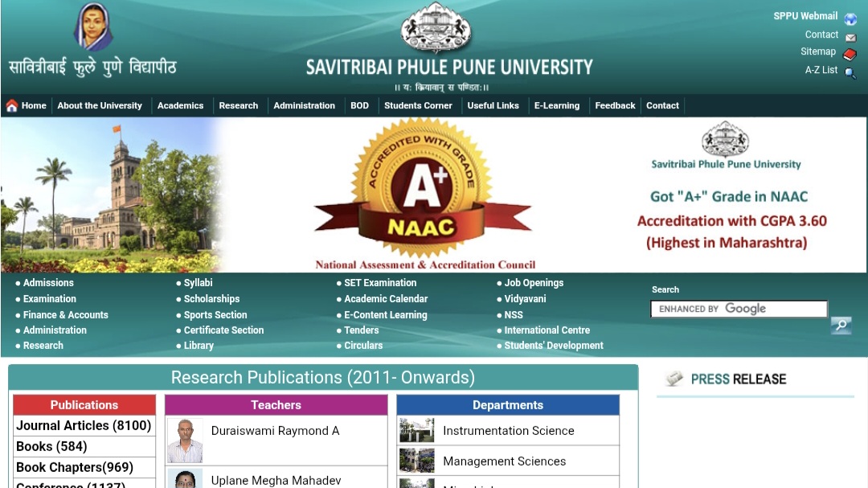Open Management Sciences department name

pos(504,461)
